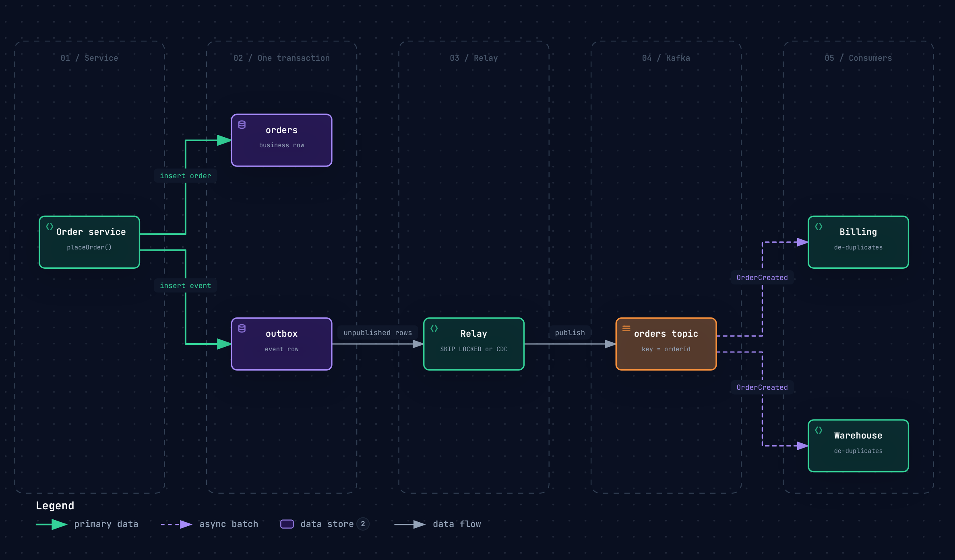This screenshot has height=560, width=955.
Task: Click the code icon in Billing node
Action: pyautogui.click(x=819, y=226)
